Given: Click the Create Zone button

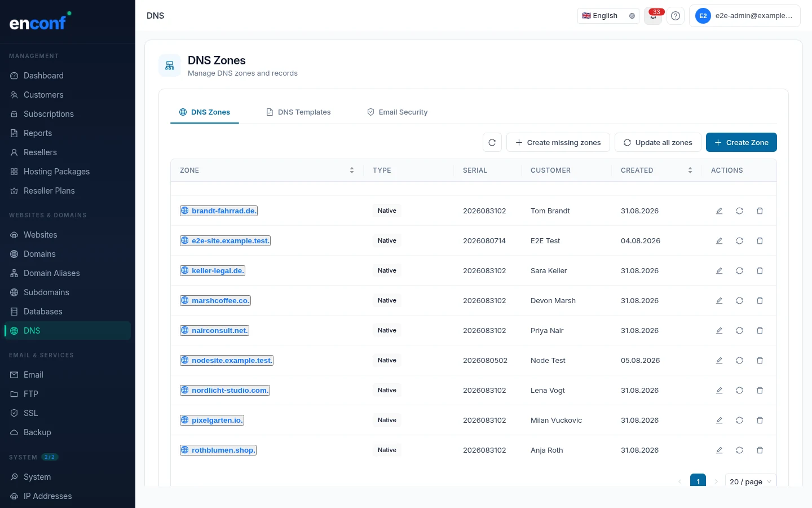Looking at the screenshot, I should tap(742, 142).
